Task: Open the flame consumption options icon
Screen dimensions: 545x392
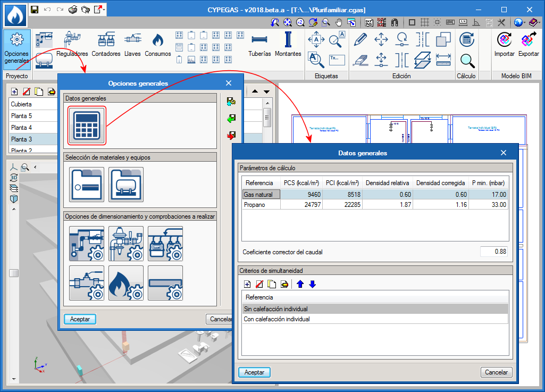Action: point(126,283)
